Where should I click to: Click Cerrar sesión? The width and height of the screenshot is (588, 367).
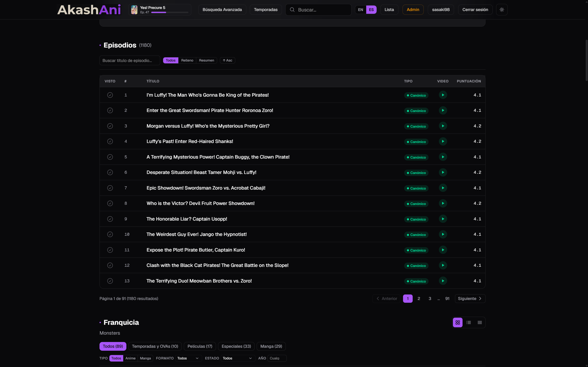[x=475, y=10]
